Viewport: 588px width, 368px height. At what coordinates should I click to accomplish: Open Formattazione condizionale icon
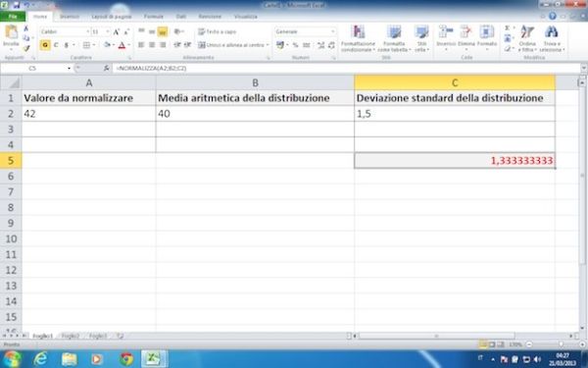(x=358, y=32)
